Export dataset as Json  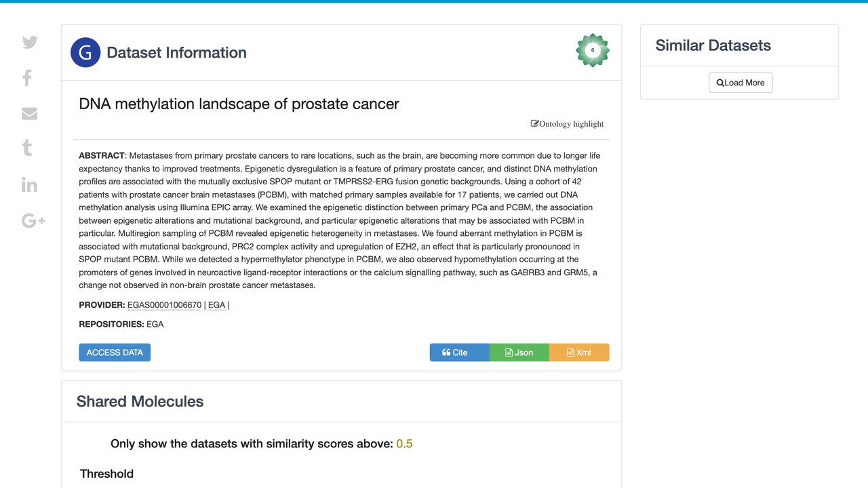pyautogui.click(x=519, y=352)
